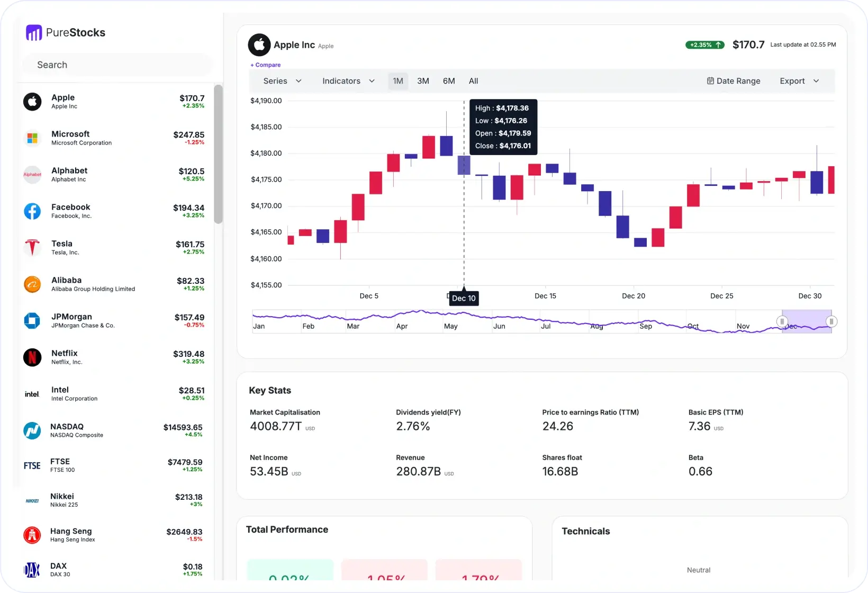Expand the Export dropdown menu
This screenshot has height=593, width=868.
[x=799, y=81]
